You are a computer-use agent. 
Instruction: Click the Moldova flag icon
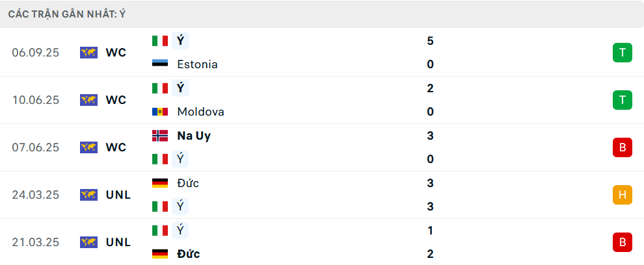[x=159, y=112]
